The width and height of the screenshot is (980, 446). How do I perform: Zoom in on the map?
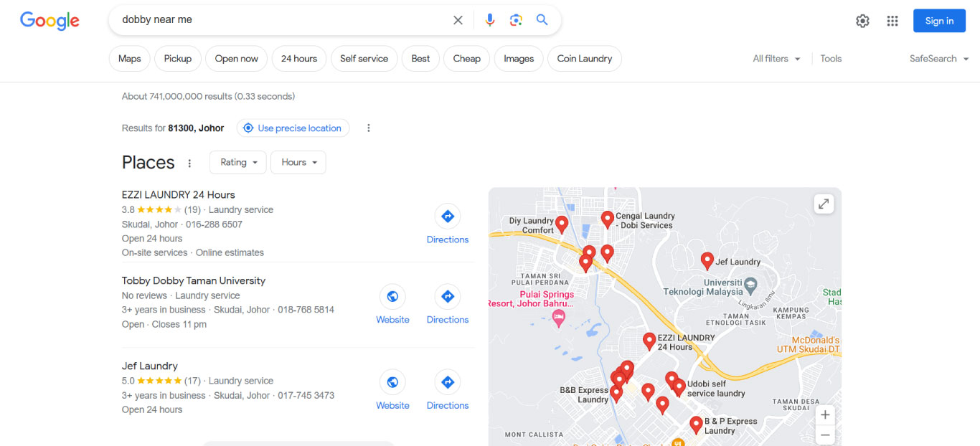(x=825, y=414)
